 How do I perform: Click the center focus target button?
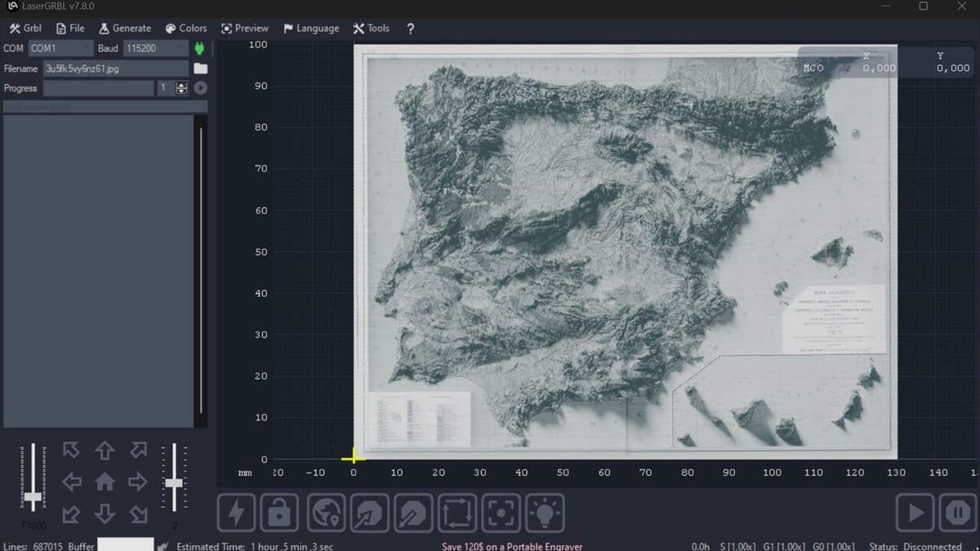tap(501, 513)
